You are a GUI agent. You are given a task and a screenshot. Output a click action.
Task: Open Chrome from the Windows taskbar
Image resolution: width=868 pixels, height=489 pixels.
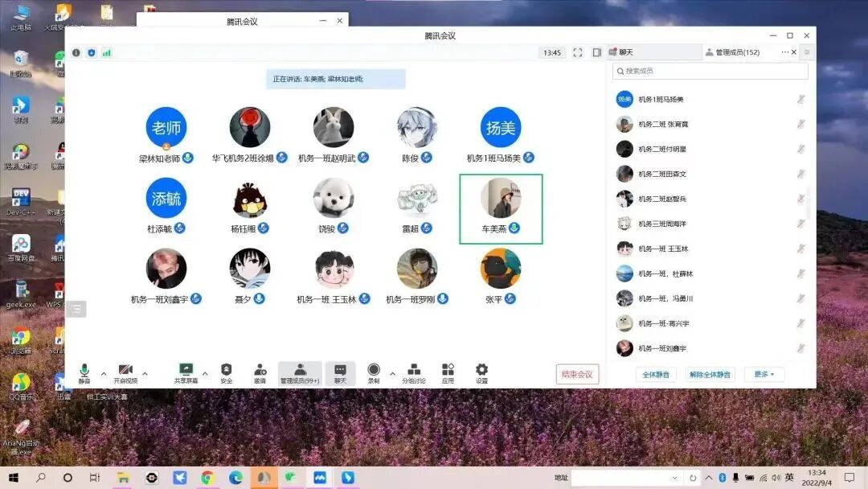pos(207,478)
